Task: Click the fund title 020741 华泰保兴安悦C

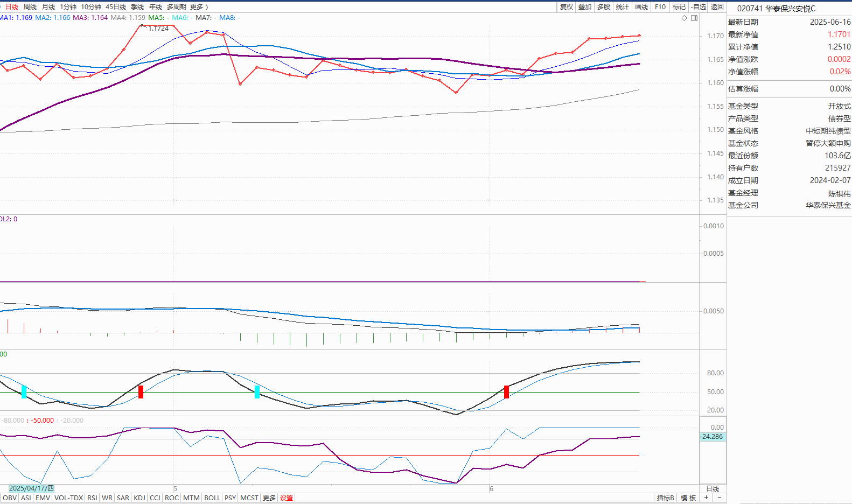Action: (776, 9)
